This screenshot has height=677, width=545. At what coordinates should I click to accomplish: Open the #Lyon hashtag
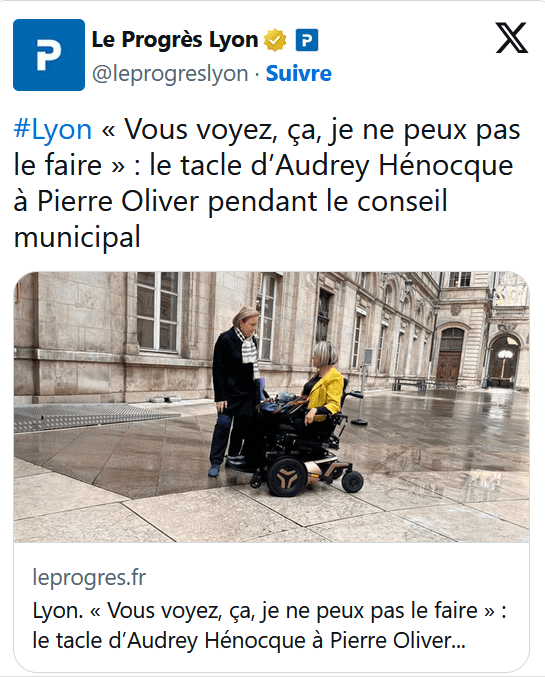(53, 129)
